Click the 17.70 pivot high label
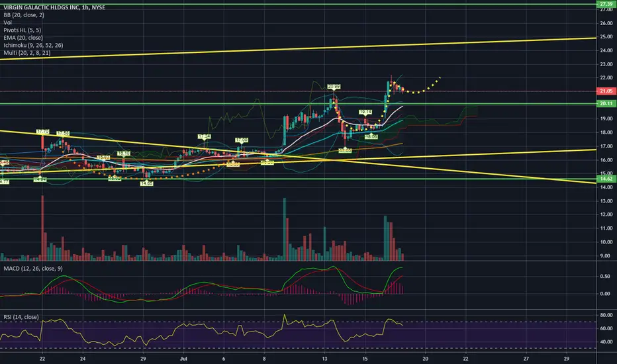Image resolution: width=617 pixels, height=364 pixels. click(42, 132)
